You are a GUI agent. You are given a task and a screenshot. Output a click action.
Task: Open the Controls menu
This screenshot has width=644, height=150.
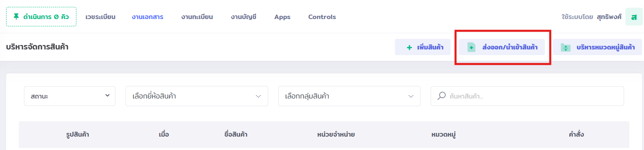point(322,17)
